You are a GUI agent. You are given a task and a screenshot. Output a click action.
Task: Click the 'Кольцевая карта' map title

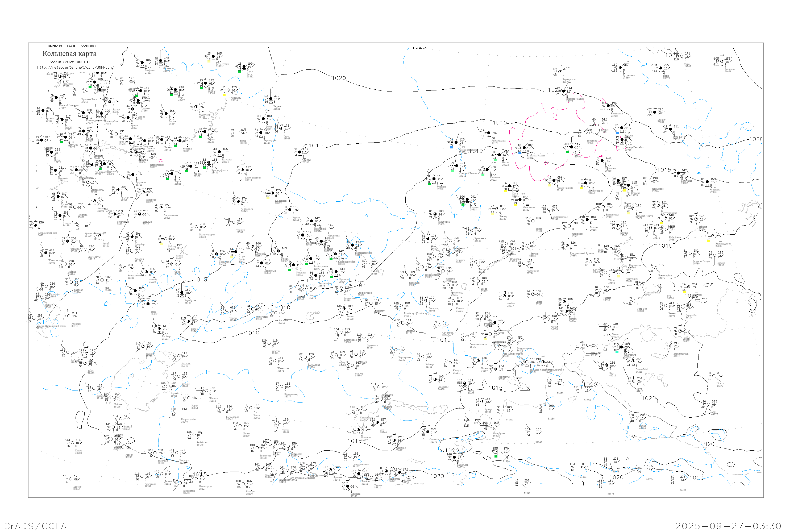point(69,54)
